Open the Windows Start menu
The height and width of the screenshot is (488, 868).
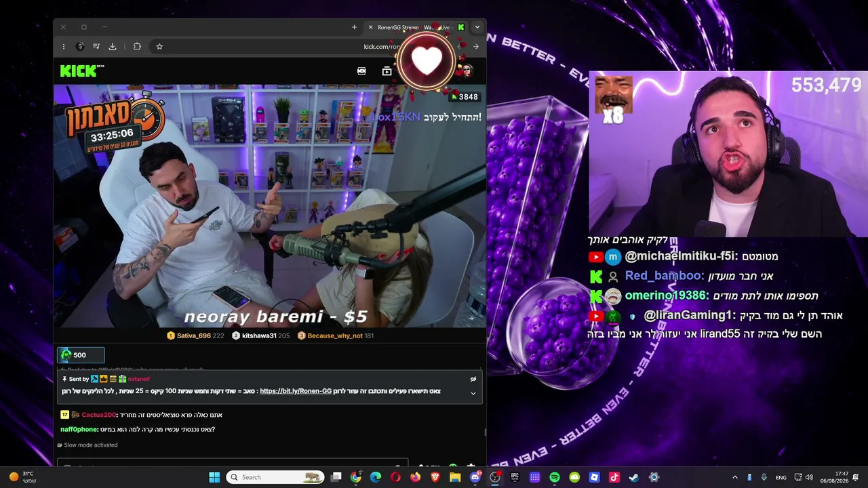click(x=214, y=477)
